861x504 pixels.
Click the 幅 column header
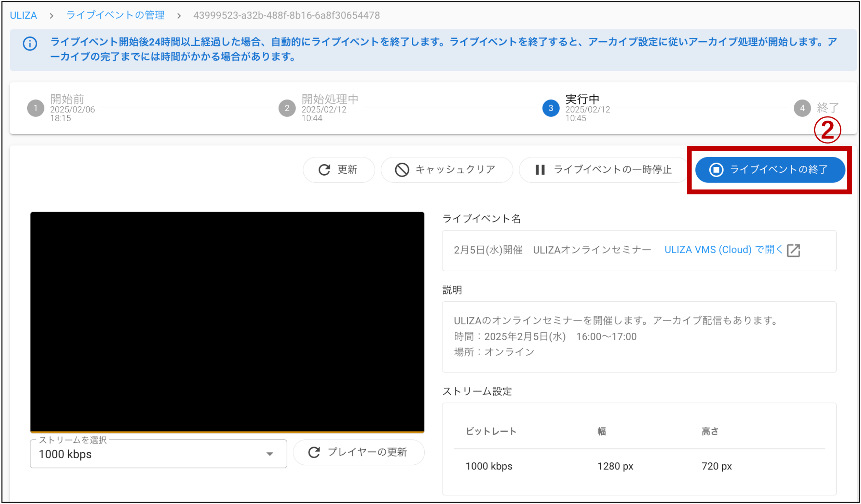point(602,432)
